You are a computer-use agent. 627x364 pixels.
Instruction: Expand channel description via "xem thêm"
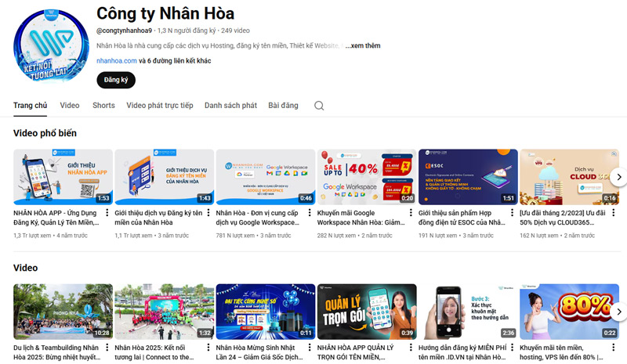point(363,46)
